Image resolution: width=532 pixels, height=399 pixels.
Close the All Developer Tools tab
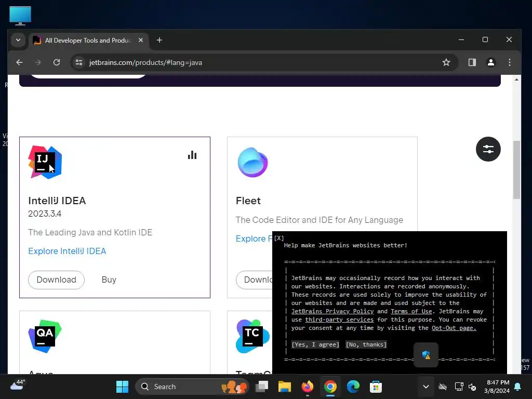tap(141, 40)
